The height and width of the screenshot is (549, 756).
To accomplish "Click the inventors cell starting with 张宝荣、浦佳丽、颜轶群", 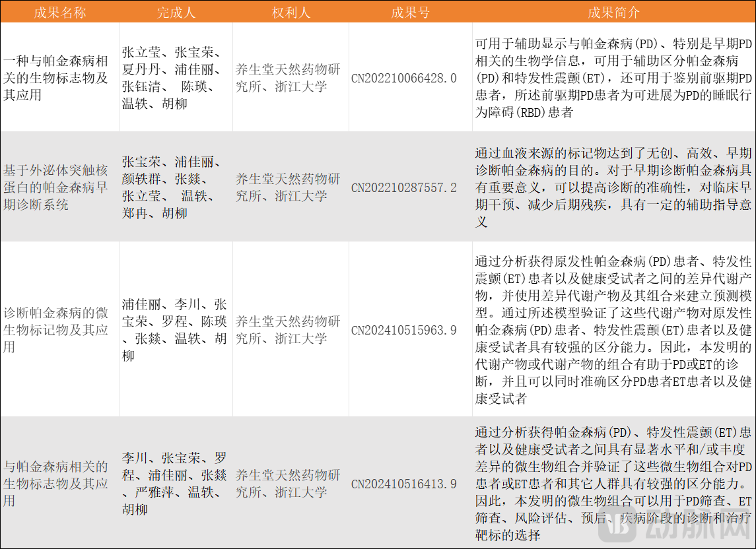I will click(x=173, y=187).
